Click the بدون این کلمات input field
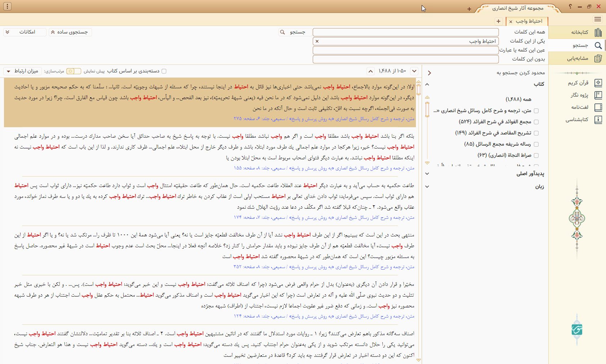 pyautogui.click(x=405, y=59)
